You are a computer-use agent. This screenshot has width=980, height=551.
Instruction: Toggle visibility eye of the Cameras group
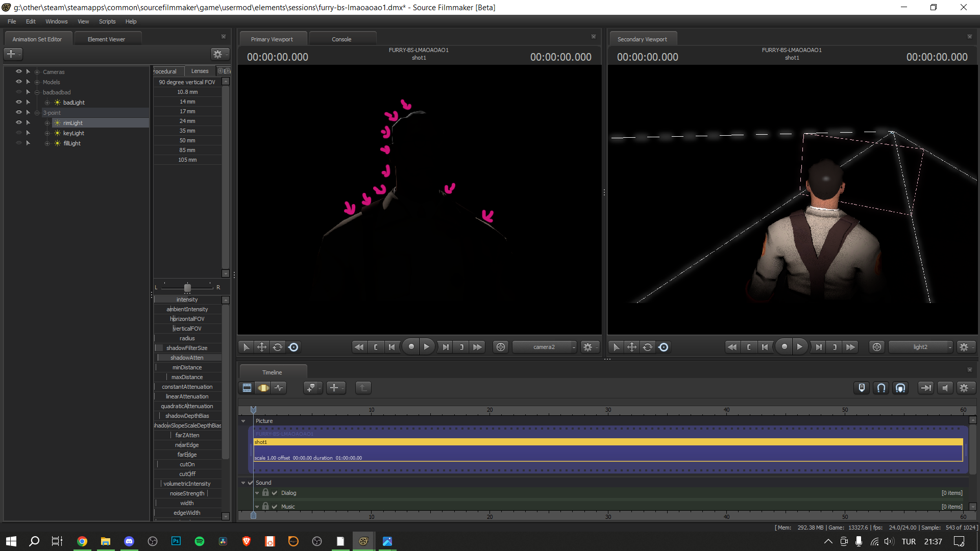19,71
